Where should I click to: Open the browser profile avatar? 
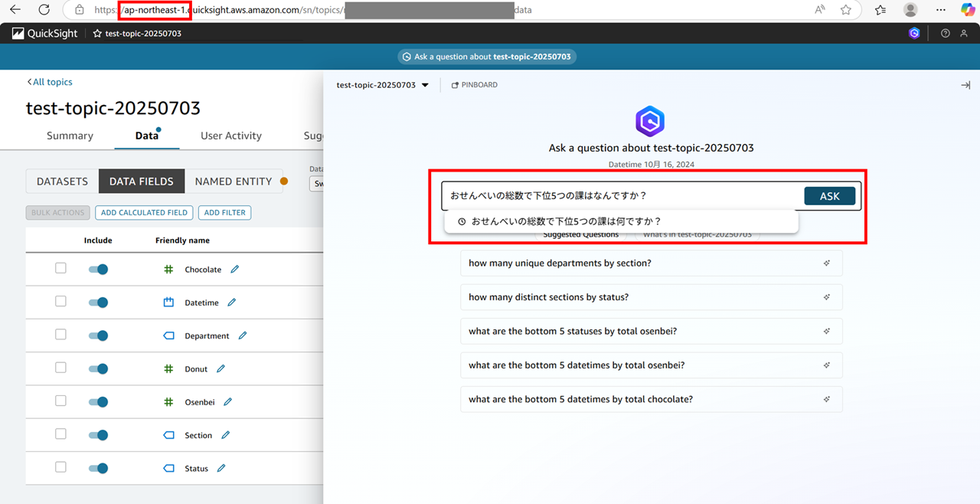tap(910, 10)
